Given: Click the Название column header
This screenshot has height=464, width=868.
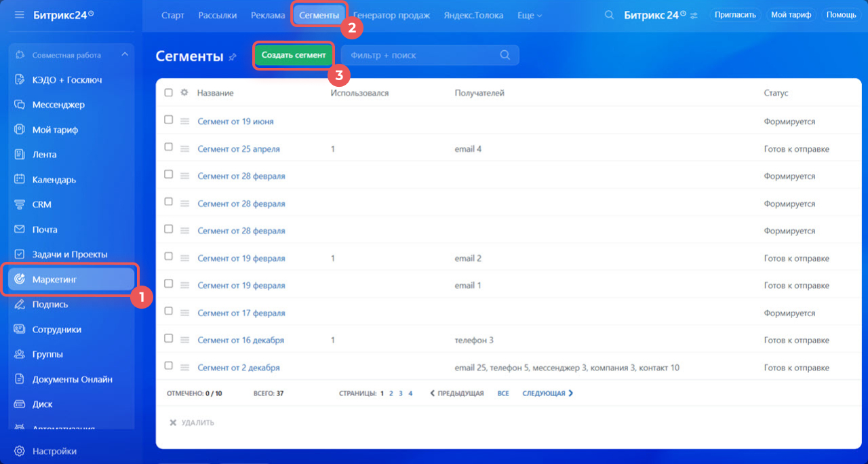Looking at the screenshot, I should tap(216, 93).
